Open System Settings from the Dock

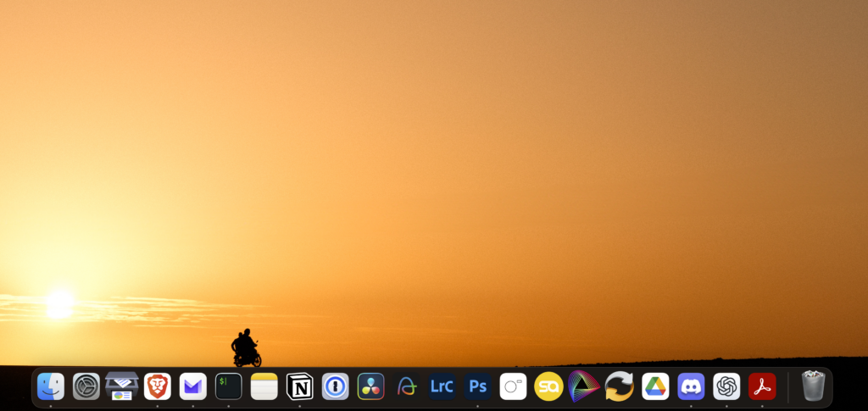point(86,386)
